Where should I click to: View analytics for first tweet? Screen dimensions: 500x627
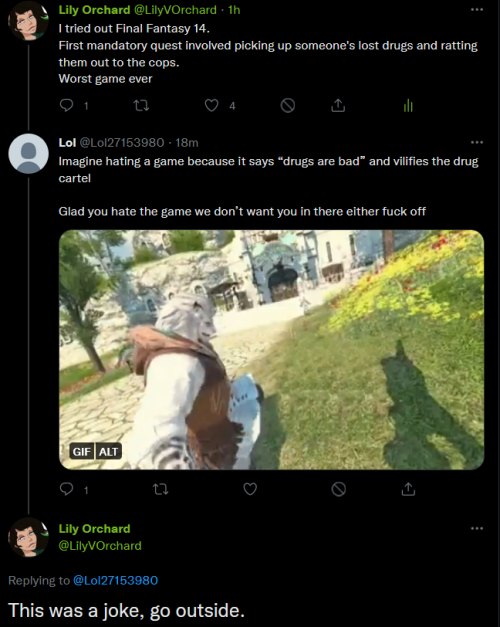[408, 106]
